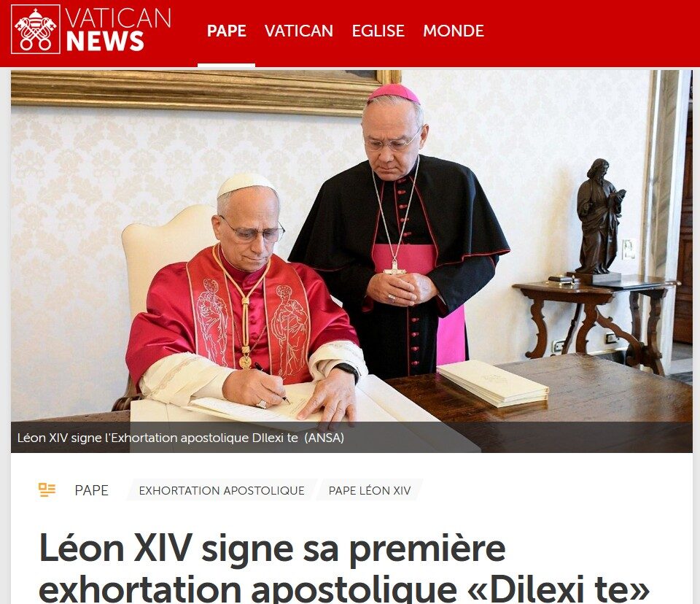Open the EXHORTATION APOSTOLIQUE tag
The width and height of the screenshot is (700, 604).
point(222,490)
